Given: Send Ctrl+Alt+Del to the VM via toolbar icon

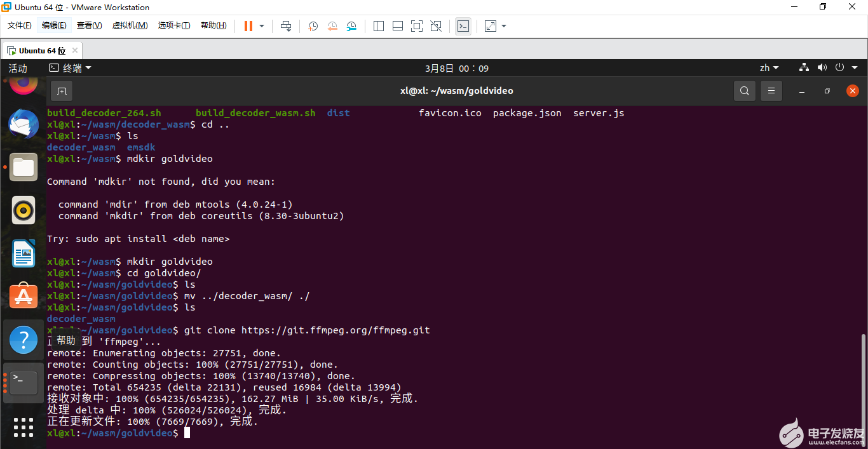Looking at the screenshot, I should 286,26.
